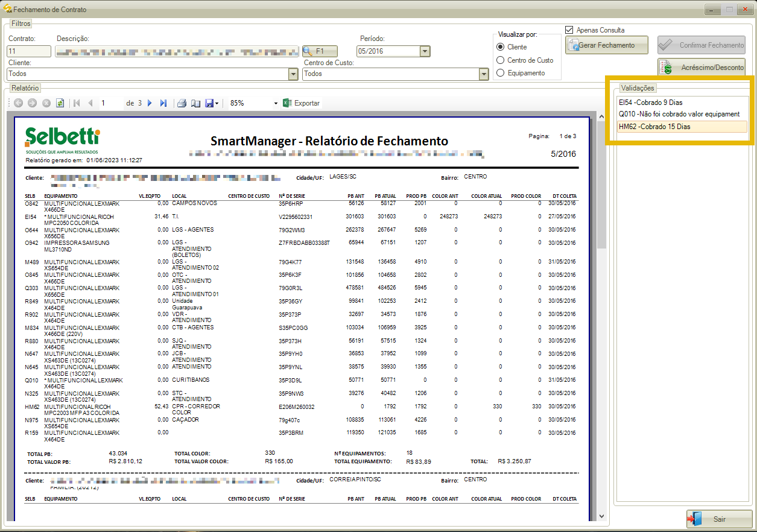Refresh the report with the green icon
This screenshot has height=532, width=757.
60,103
